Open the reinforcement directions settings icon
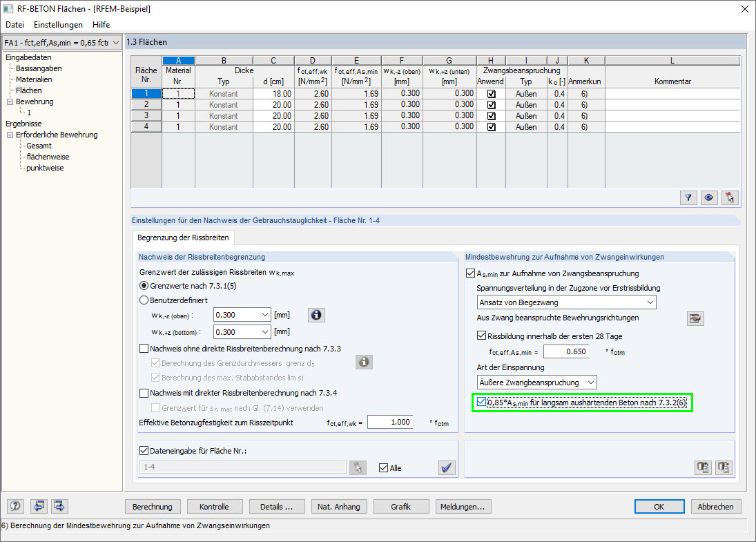This screenshot has height=542, width=756. [695, 318]
